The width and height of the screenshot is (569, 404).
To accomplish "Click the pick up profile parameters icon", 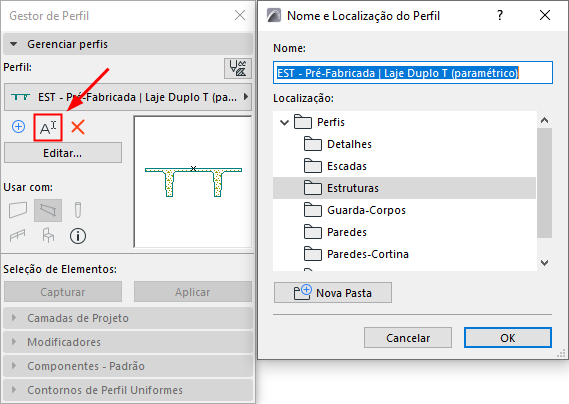I will coord(238,68).
